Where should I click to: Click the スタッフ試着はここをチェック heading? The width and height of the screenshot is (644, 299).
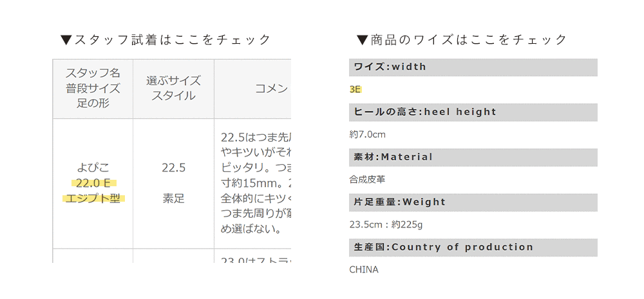pyautogui.click(x=166, y=40)
